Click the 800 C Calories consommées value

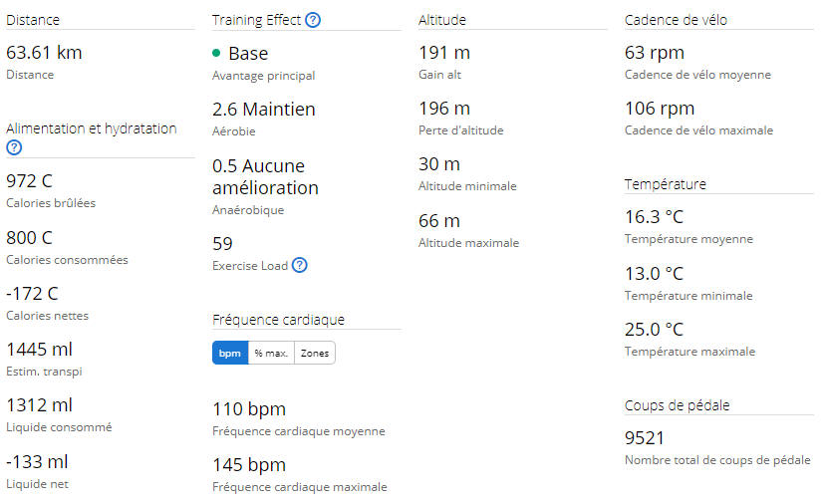pos(30,237)
